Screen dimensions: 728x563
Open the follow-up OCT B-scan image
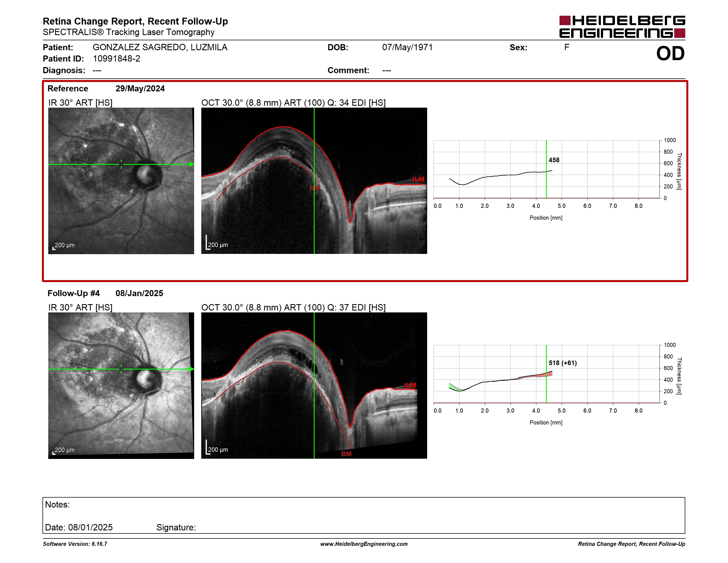[314, 386]
